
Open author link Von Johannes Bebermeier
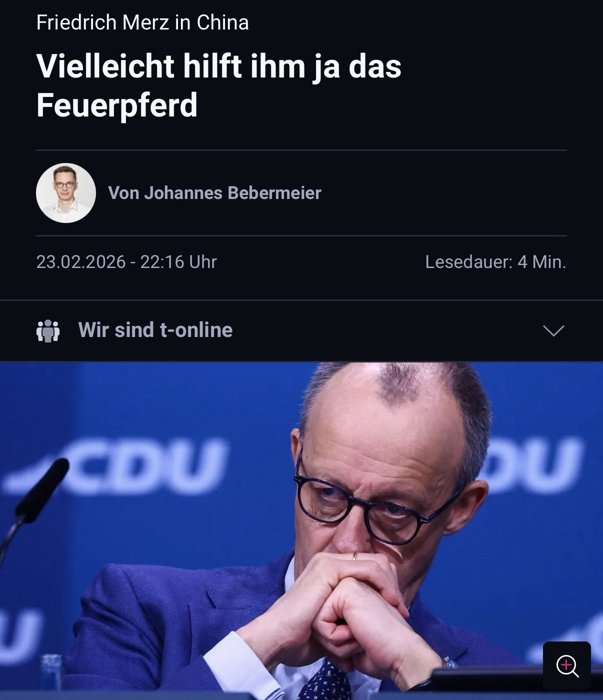(x=214, y=193)
